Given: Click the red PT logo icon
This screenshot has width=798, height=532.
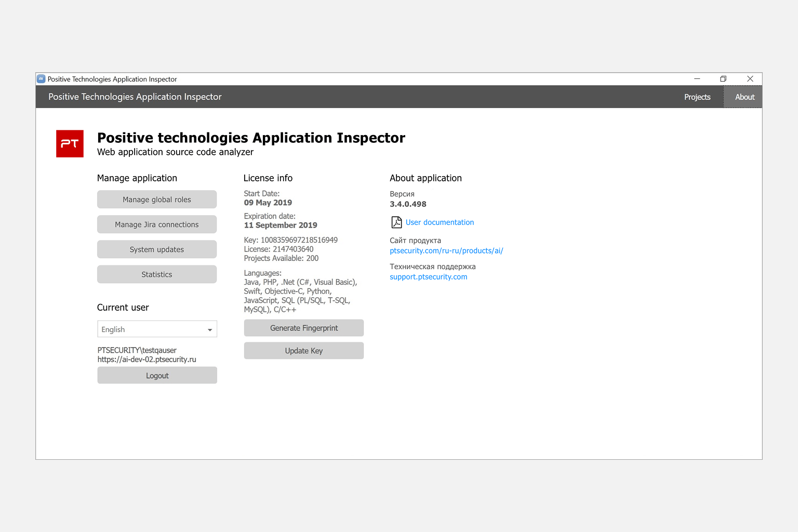Looking at the screenshot, I should click(x=70, y=144).
